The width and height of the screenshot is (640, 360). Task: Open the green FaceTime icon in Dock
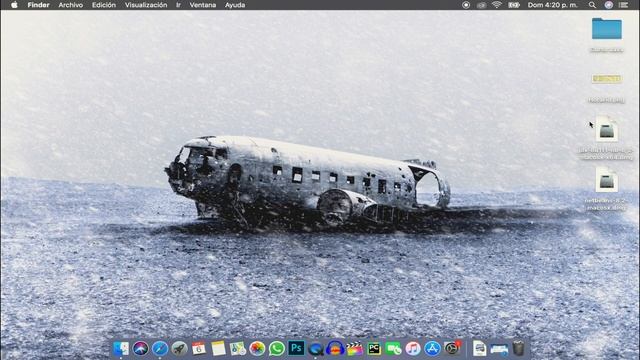point(393,349)
